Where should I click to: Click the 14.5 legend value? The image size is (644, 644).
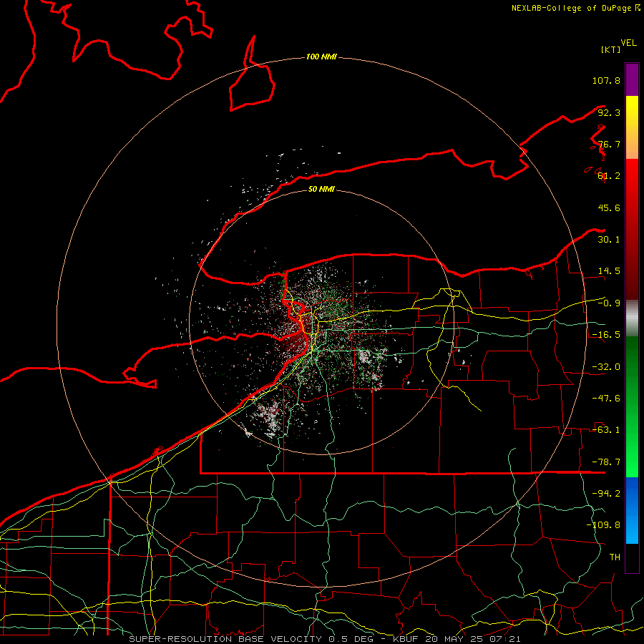coord(609,271)
